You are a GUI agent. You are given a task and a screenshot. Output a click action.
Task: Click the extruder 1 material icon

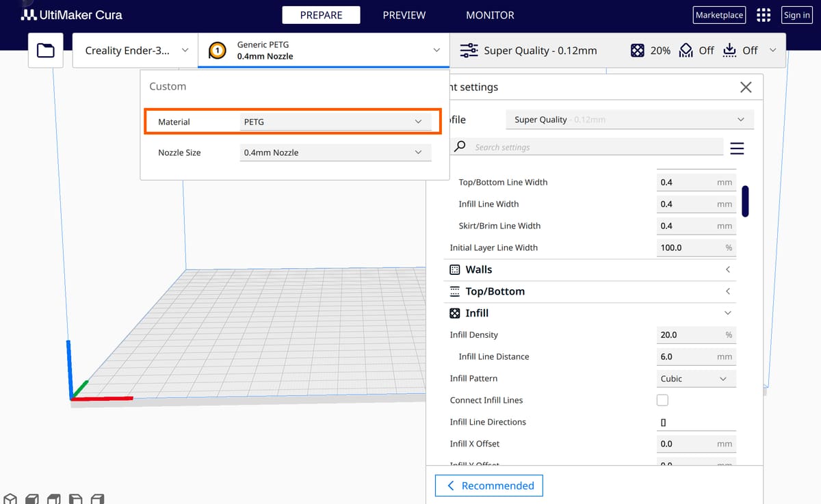(x=218, y=51)
